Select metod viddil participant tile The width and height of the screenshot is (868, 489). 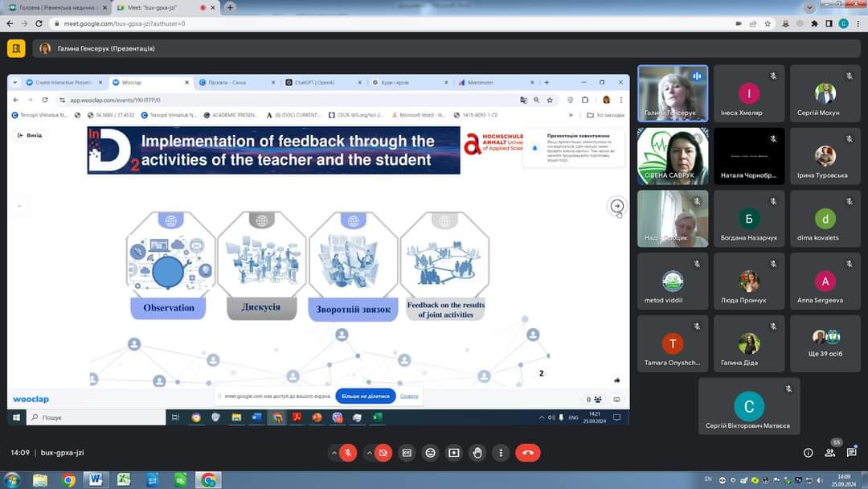pyautogui.click(x=673, y=281)
